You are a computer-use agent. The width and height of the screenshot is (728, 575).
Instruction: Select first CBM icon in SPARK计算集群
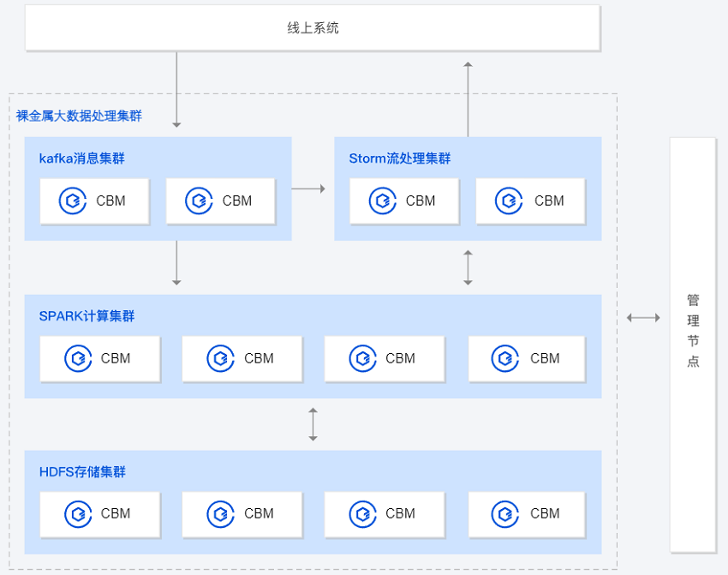pyautogui.click(x=78, y=358)
